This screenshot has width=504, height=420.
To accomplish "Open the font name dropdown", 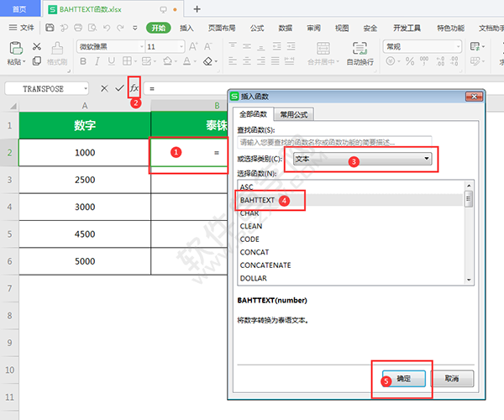I will 141,46.
